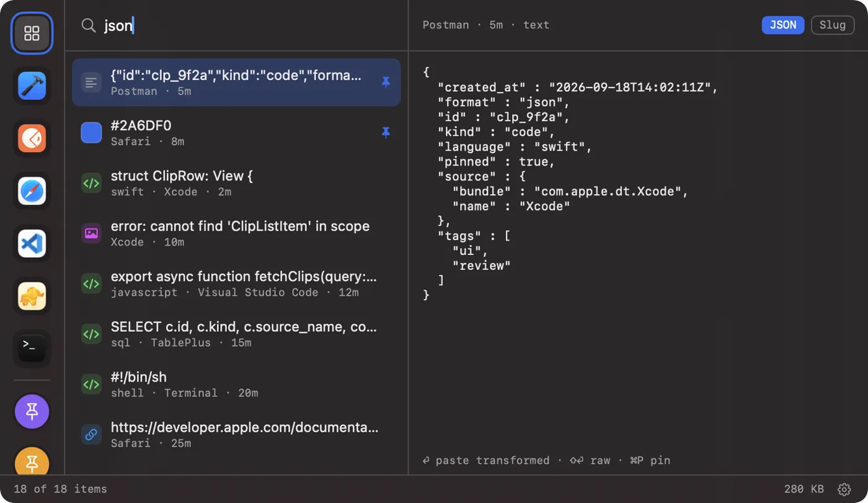This screenshot has width=868, height=503.
Task: Click code icon beside struct ClipRow
Action: coord(91,183)
